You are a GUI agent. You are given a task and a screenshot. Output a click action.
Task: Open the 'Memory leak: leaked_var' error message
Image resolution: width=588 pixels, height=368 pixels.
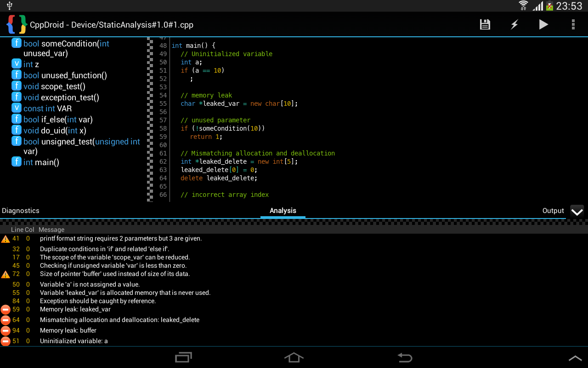[75, 309]
